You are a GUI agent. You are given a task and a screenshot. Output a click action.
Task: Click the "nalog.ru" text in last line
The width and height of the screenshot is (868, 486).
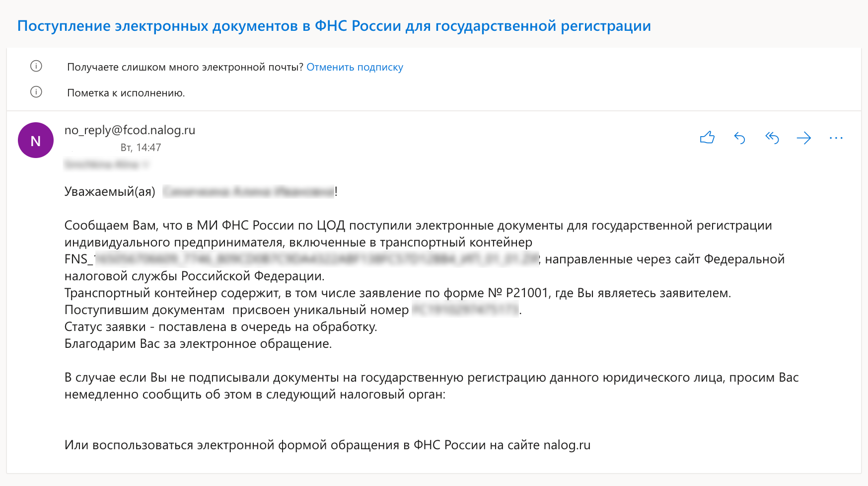point(567,445)
